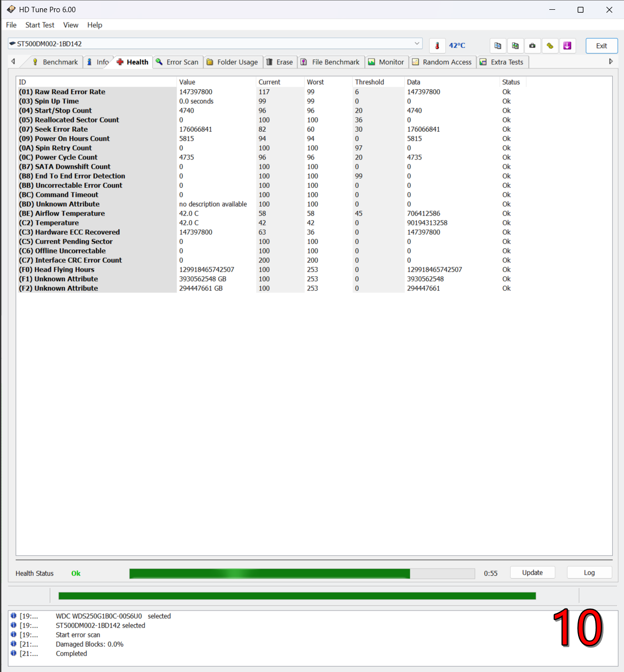The width and height of the screenshot is (624, 672).
Task: Click the Log button
Action: pos(589,572)
